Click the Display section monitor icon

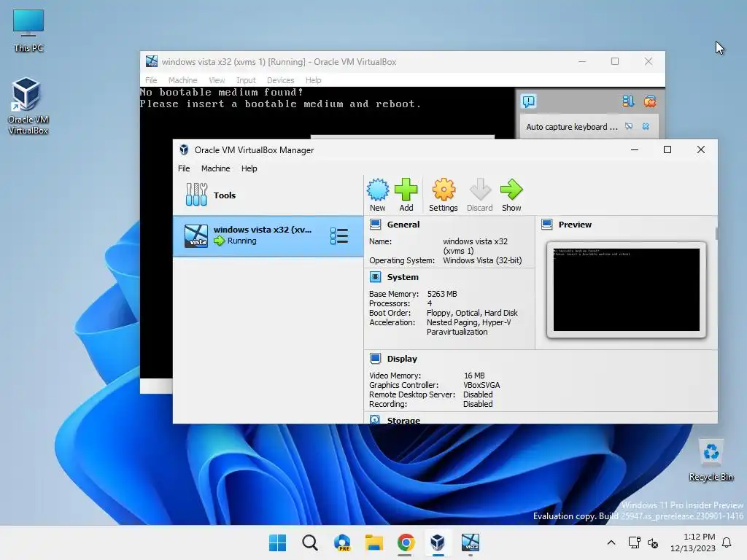(376, 358)
